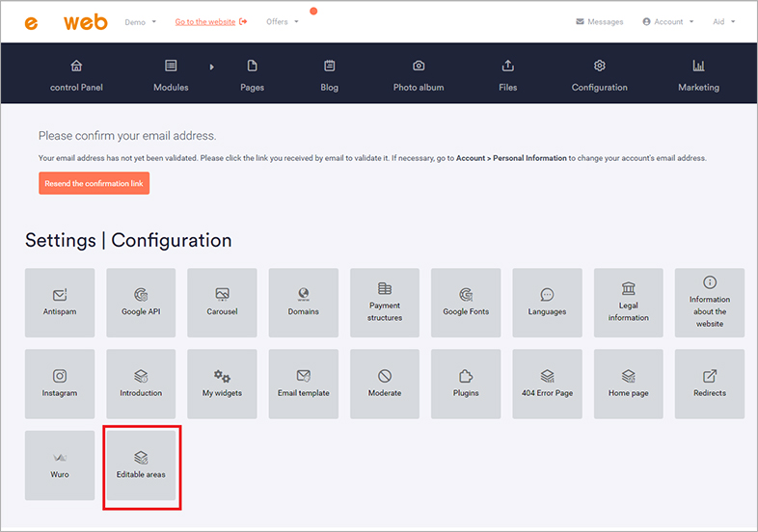This screenshot has width=758, height=532.
Task: Click the orange notification dot near Offers
Action: [x=313, y=12]
